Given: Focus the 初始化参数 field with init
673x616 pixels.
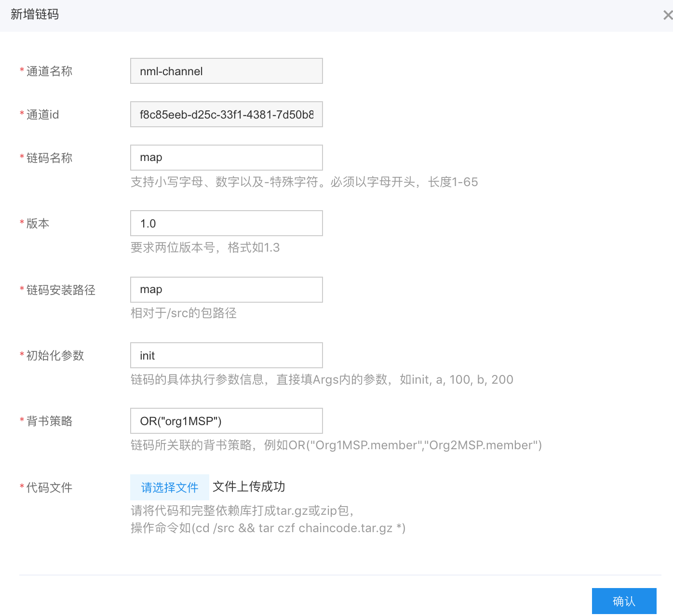Looking at the screenshot, I should 227,355.
